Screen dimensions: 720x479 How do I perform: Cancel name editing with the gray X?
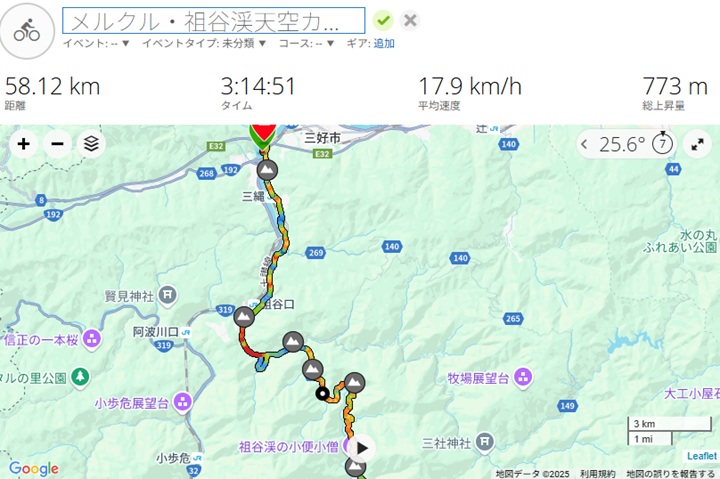tap(410, 21)
